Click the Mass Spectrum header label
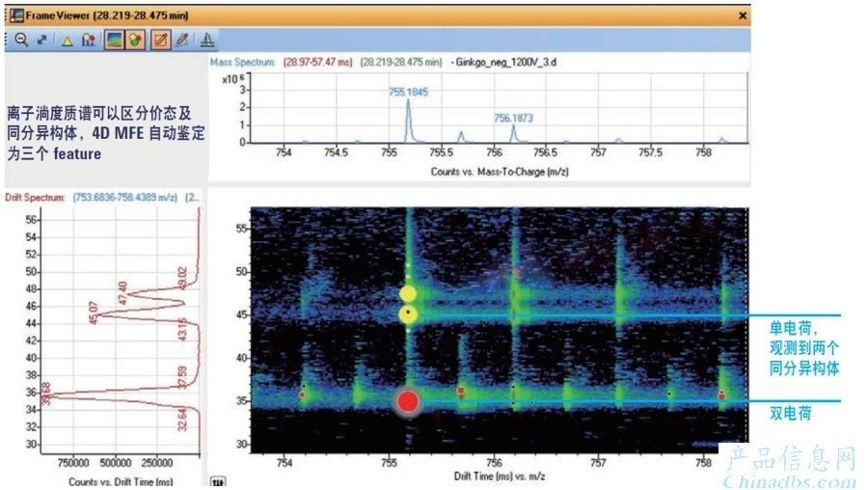 pos(242,62)
